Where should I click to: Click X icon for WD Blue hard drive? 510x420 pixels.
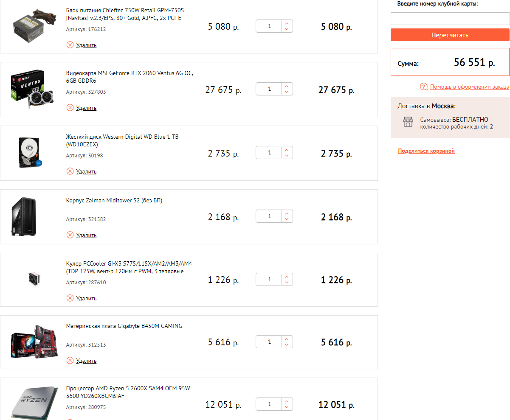pos(70,171)
